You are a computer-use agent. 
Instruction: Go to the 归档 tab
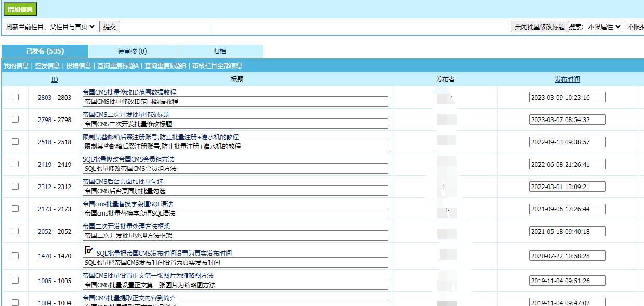click(220, 51)
